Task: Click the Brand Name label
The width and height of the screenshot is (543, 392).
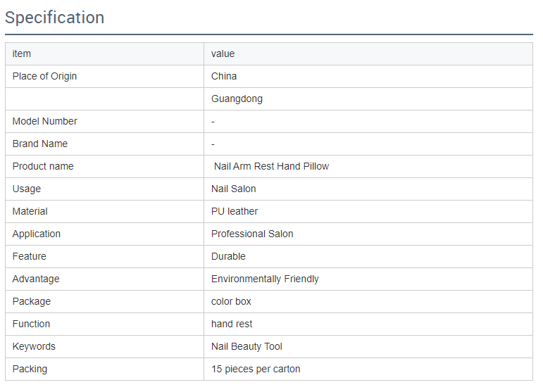Action: pos(40,144)
